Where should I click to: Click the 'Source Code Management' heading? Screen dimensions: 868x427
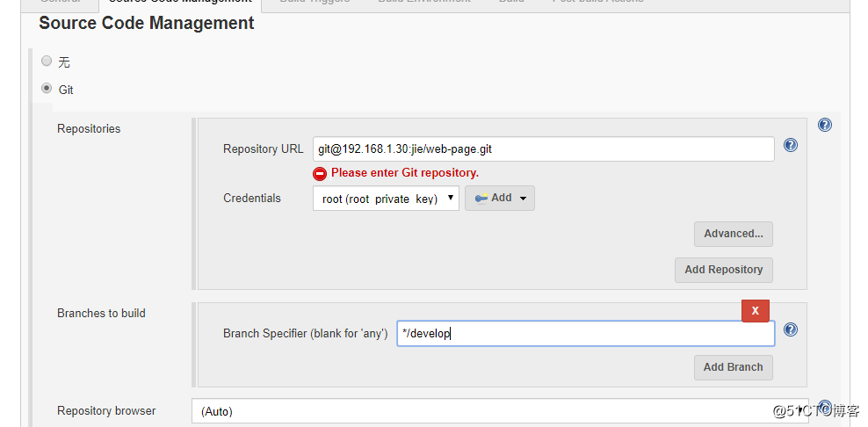147,23
